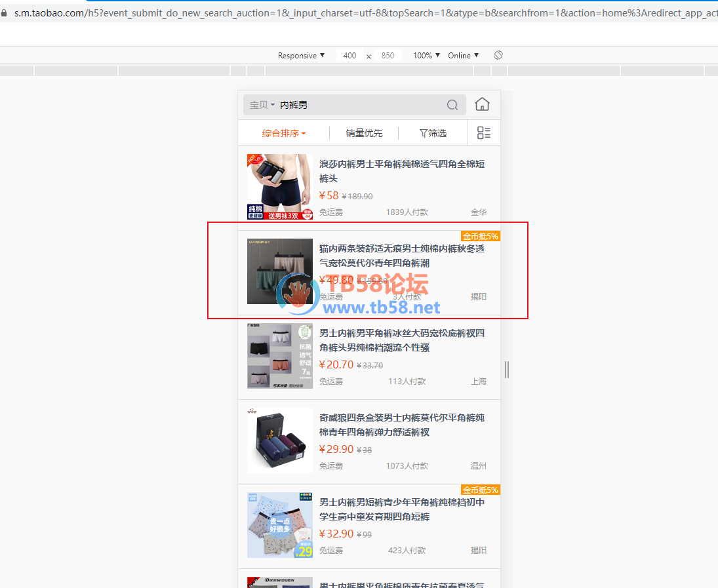Screen dimensions: 718x588
Task: Open the 浪莎内裤男士平角裤 product title
Action: [401, 171]
